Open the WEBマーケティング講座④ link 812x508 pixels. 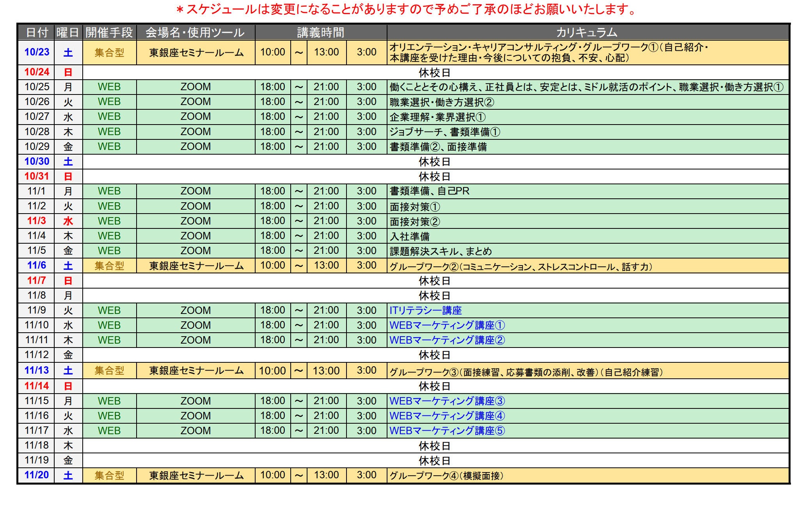click(x=447, y=416)
